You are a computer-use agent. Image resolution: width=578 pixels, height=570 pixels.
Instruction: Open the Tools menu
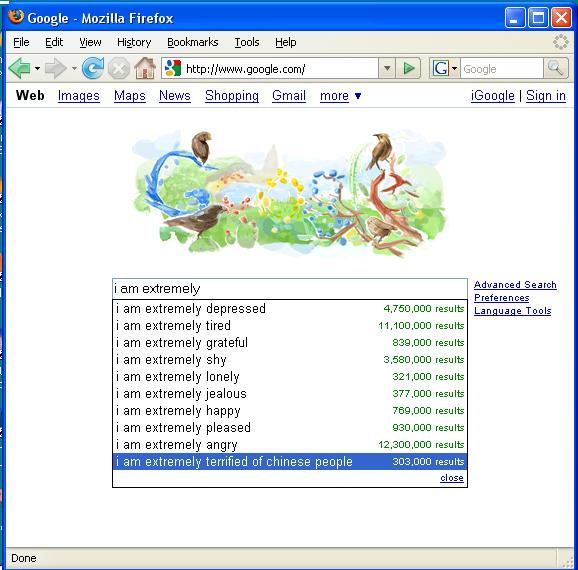click(x=247, y=42)
